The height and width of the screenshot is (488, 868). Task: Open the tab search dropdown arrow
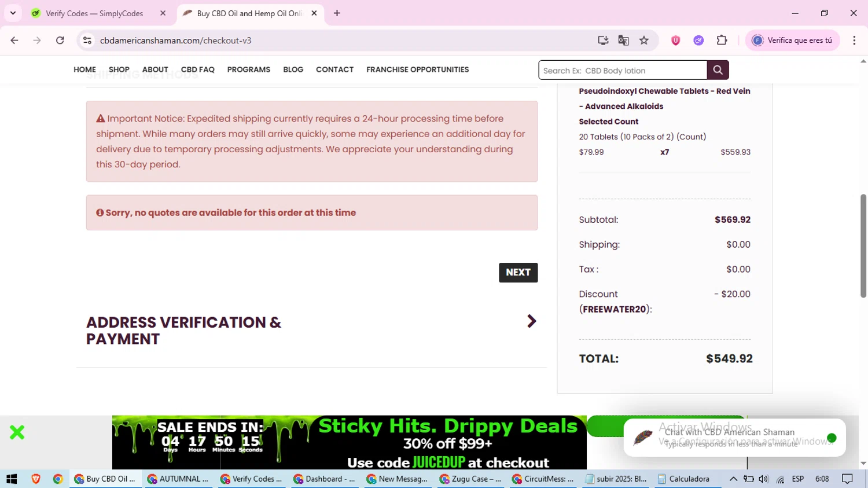[13, 13]
